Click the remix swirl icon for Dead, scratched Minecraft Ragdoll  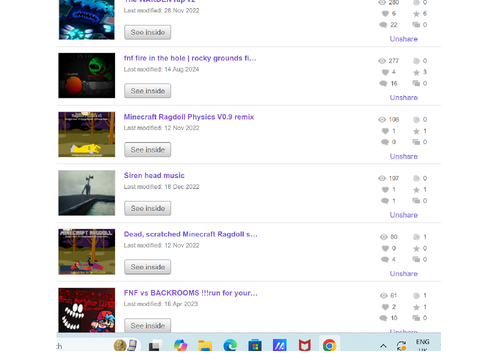(416, 237)
